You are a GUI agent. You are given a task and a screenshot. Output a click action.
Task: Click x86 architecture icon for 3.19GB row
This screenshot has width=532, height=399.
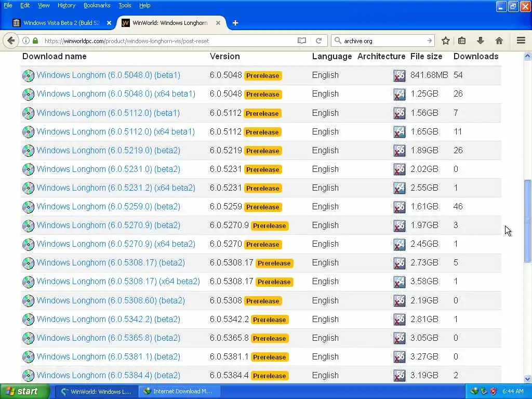(x=400, y=376)
